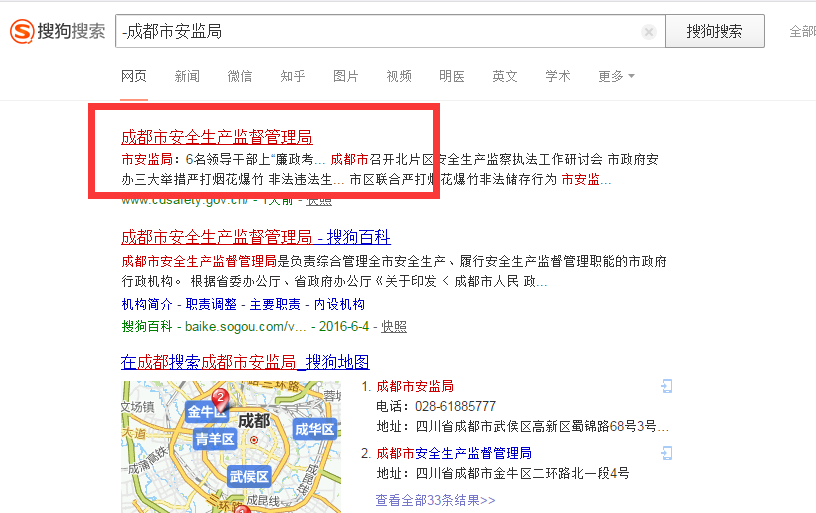Open the 成都市安全生产监督管理局 first result
Viewport: 816px width, 513px height.
(216, 137)
